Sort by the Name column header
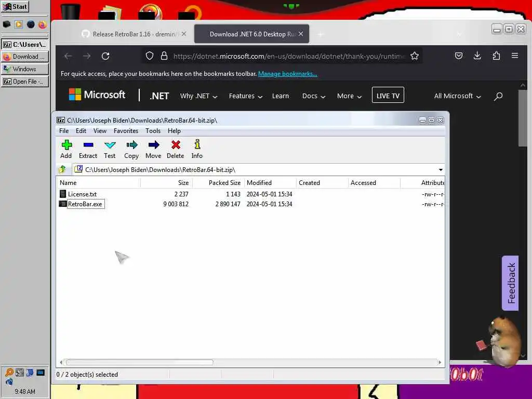This screenshot has height=399, width=532. point(98,183)
